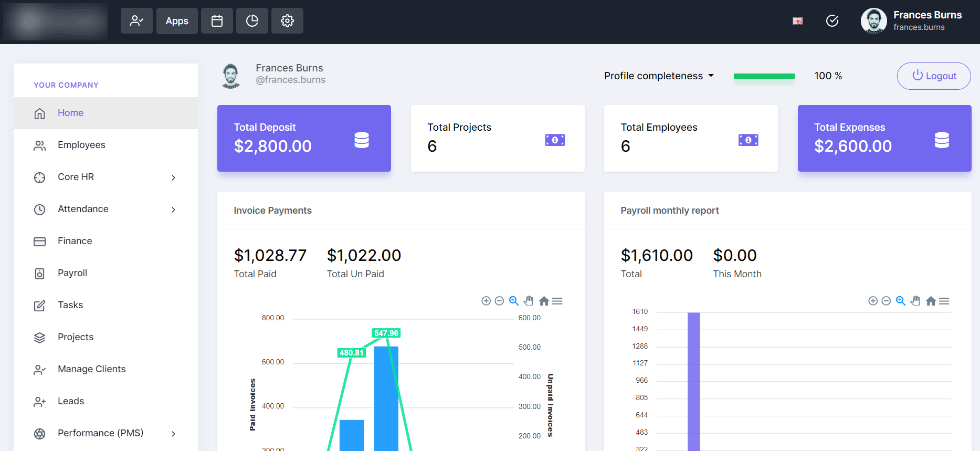Click the purple payroll bar
The height and width of the screenshot is (451, 980).
click(x=694, y=382)
